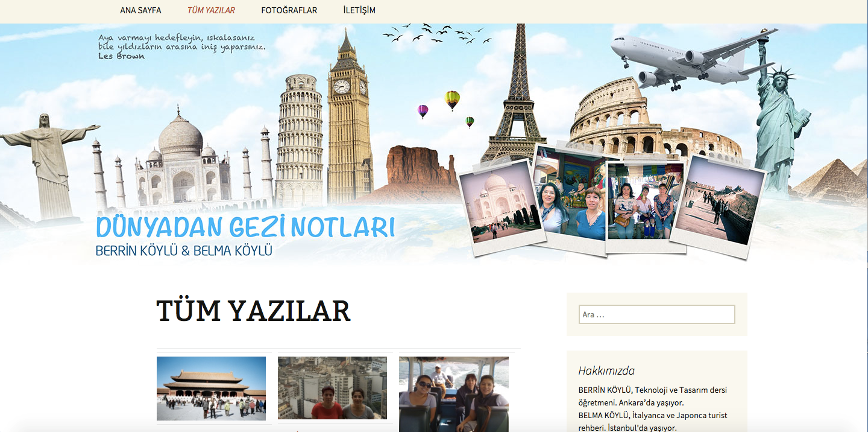Click the Ara search input field
The width and height of the screenshot is (868, 432).
tap(656, 314)
